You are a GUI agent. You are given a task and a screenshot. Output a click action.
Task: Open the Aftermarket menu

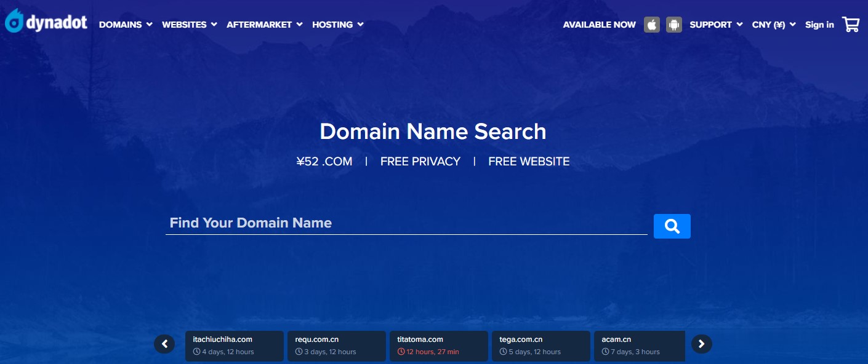pyautogui.click(x=264, y=25)
